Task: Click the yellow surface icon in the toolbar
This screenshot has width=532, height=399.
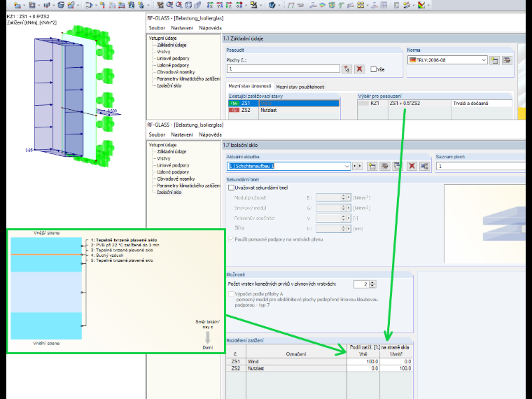Action: [x=322, y=5]
